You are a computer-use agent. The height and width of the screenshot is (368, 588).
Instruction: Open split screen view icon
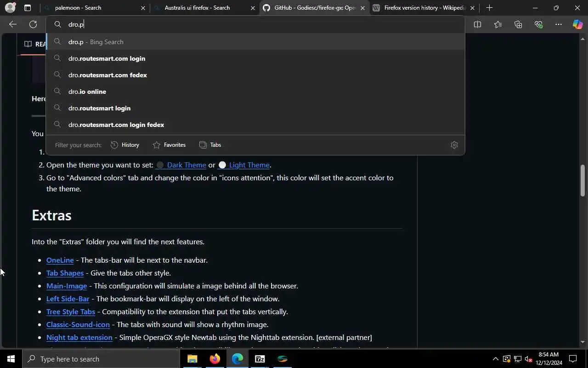point(477,24)
